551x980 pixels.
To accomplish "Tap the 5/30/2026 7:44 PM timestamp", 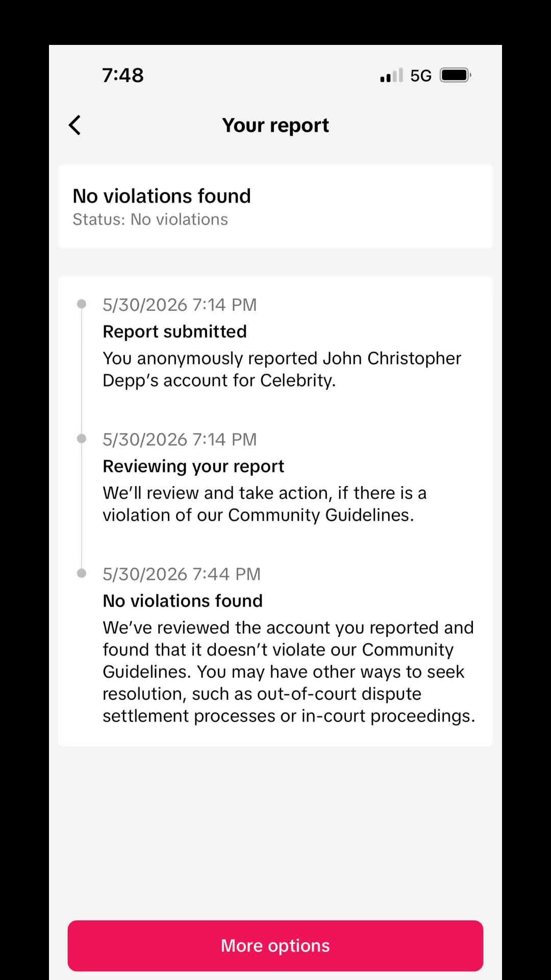I will click(x=182, y=574).
